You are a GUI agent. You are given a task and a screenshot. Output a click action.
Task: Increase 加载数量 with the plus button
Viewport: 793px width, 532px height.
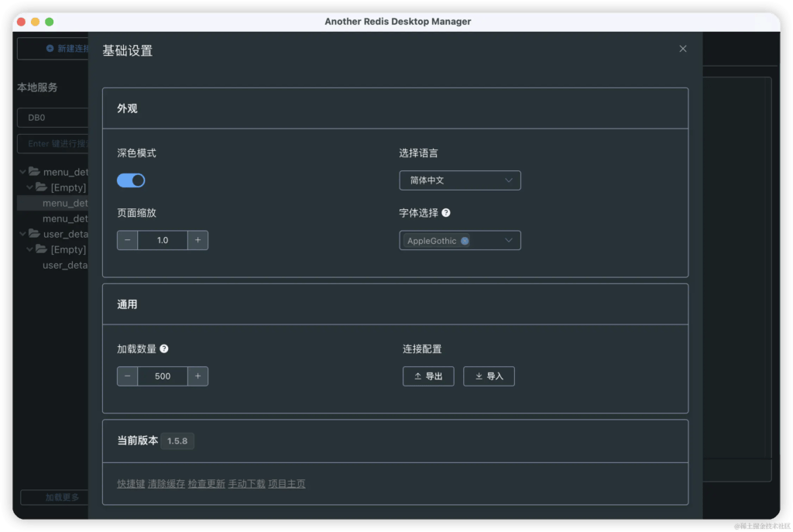[x=197, y=376]
